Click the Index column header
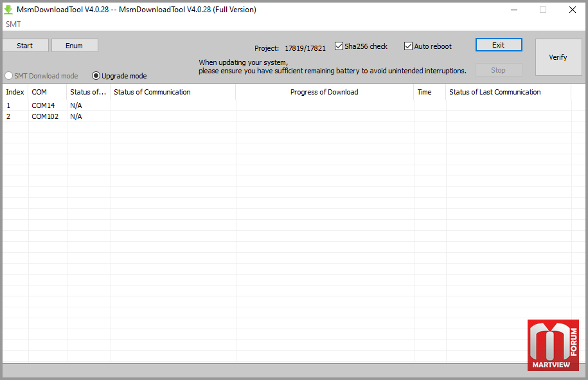This screenshot has width=588, height=380. 15,92
